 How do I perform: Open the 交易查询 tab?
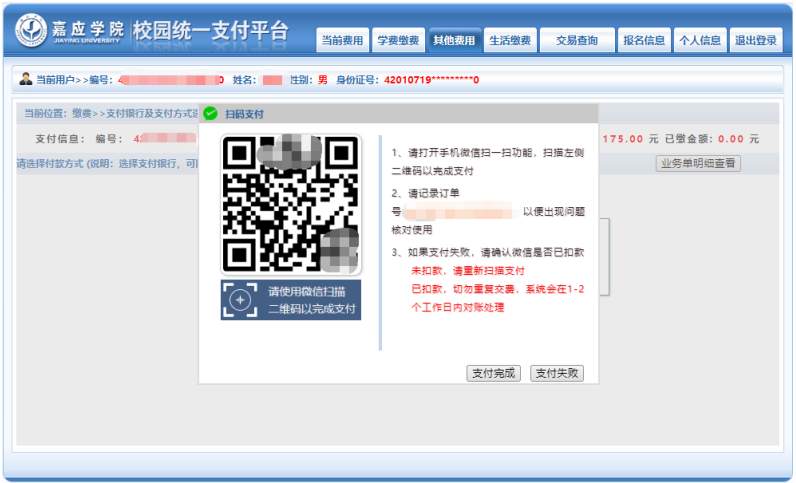point(577,40)
